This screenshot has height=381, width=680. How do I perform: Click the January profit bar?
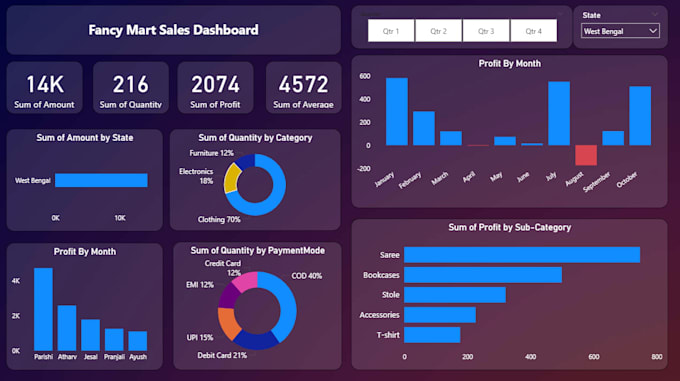coord(397,111)
